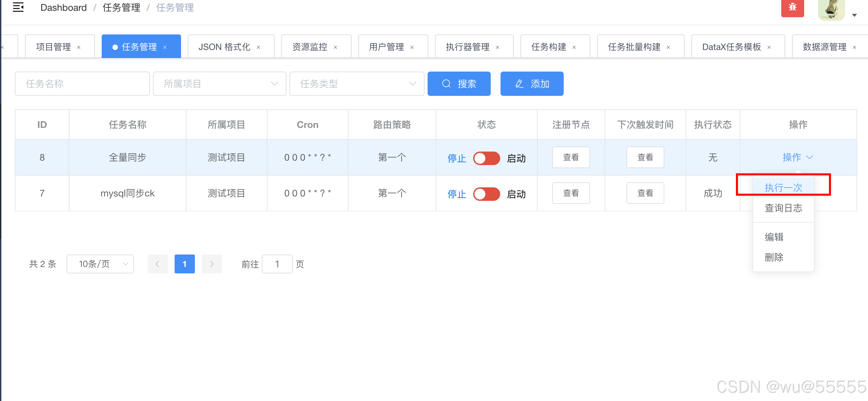Go to previous pagination page arrow
Image resolution: width=868 pixels, height=401 pixels.
[x=157, y=264]
